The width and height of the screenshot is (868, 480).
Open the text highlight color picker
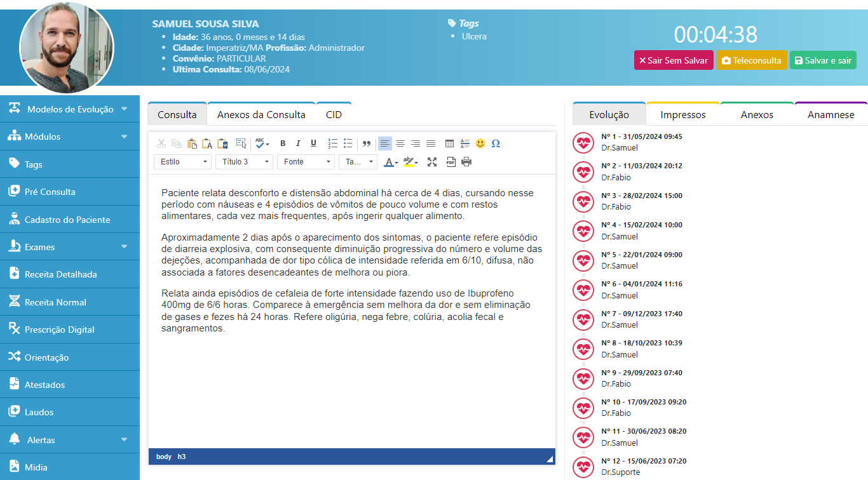[x=410, y=162]
